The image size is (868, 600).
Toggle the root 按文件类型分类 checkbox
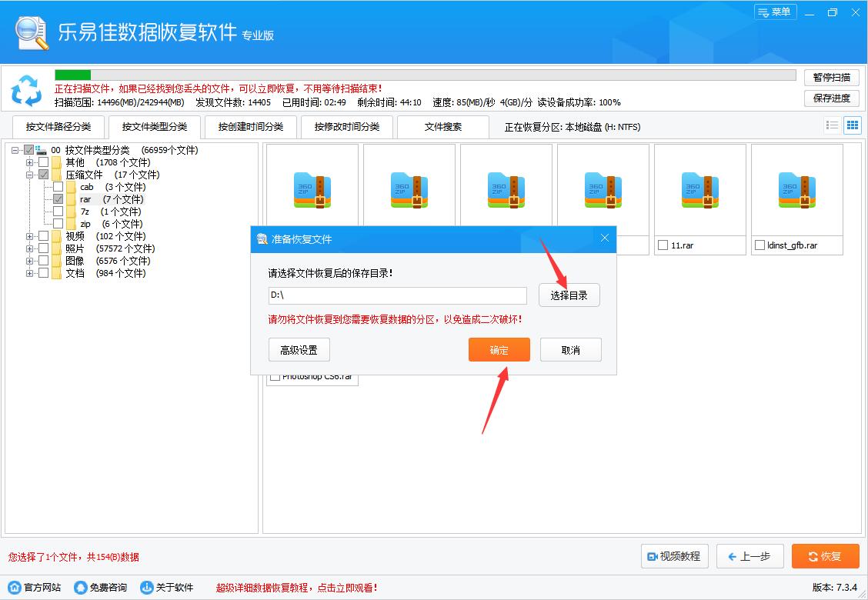(x=28, y=150)
